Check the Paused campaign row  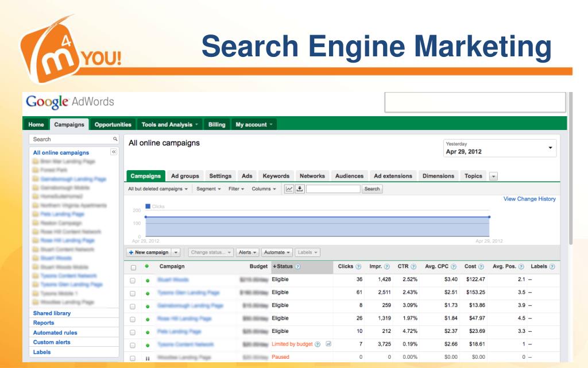coord(133,358)
